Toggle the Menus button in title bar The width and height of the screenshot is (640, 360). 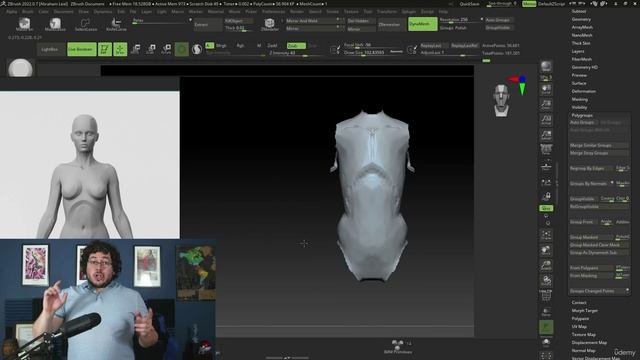(529, 4)
